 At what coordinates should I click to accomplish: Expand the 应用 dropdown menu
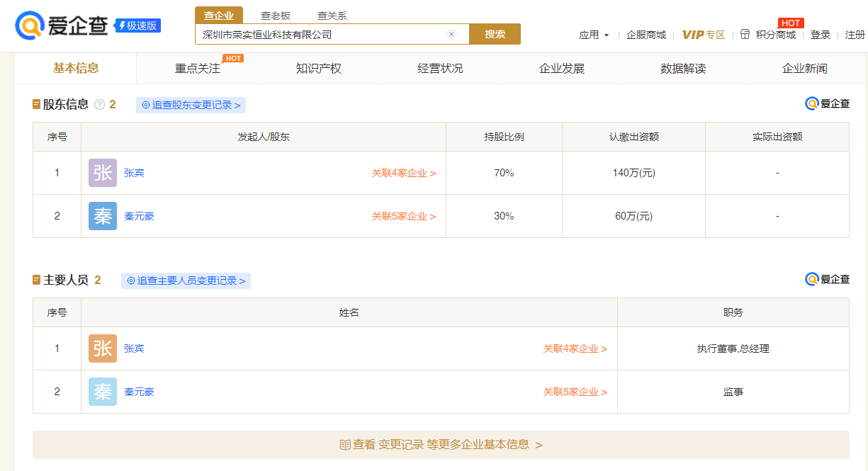[x=594, y=35]
